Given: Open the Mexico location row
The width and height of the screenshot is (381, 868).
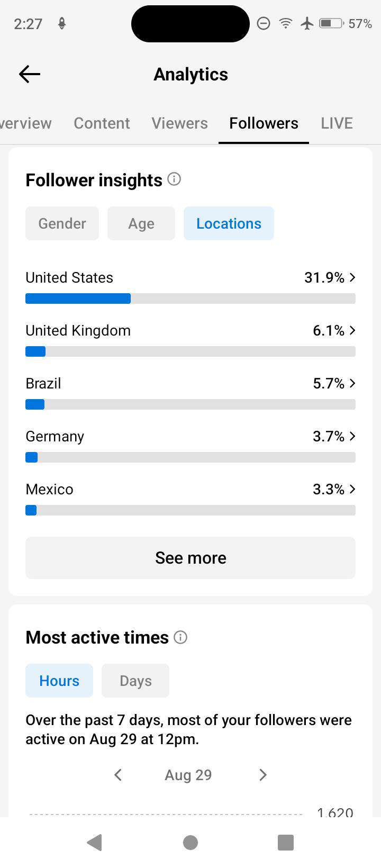Looking at the screenshot, I should pos(190,499).
